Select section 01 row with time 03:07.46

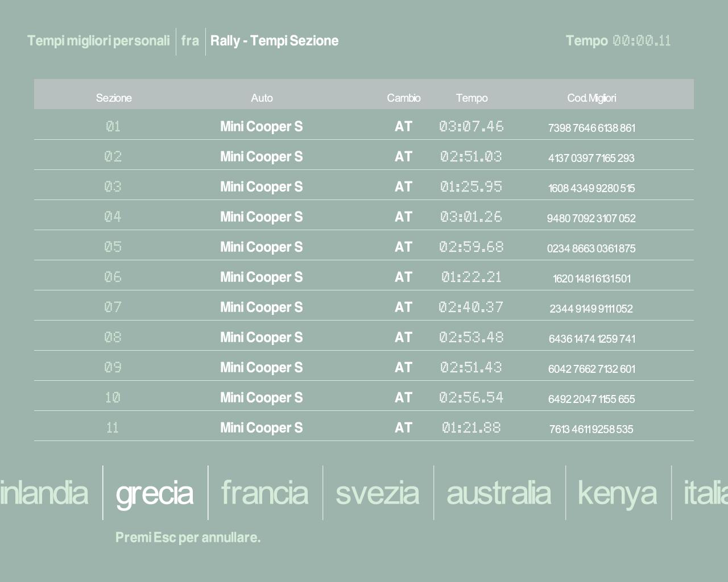tap(471, 126)
